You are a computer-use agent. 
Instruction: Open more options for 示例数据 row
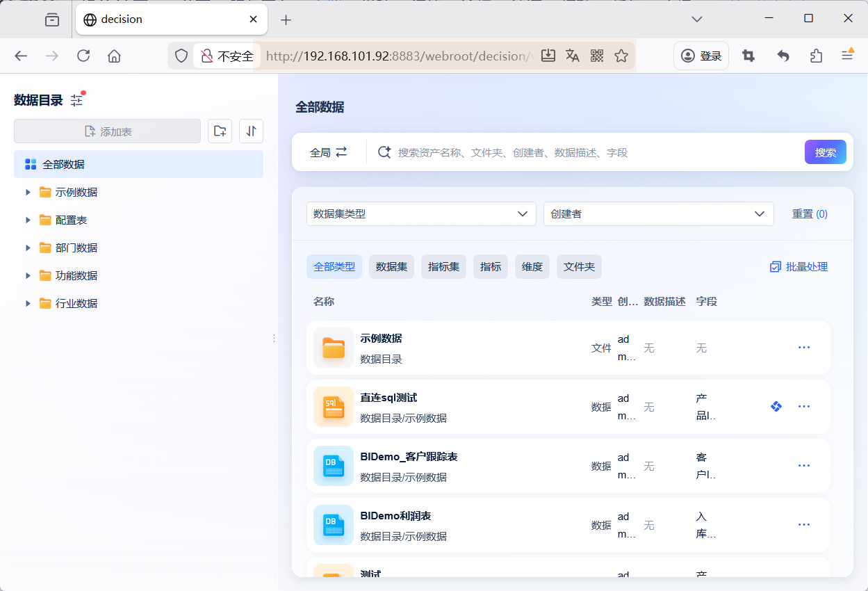[x=804, y=347]
